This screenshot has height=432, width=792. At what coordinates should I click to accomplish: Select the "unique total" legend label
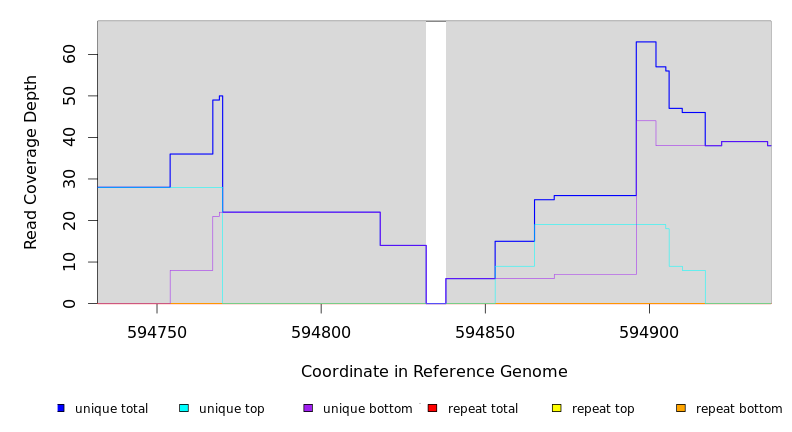(x=111, y=409)
